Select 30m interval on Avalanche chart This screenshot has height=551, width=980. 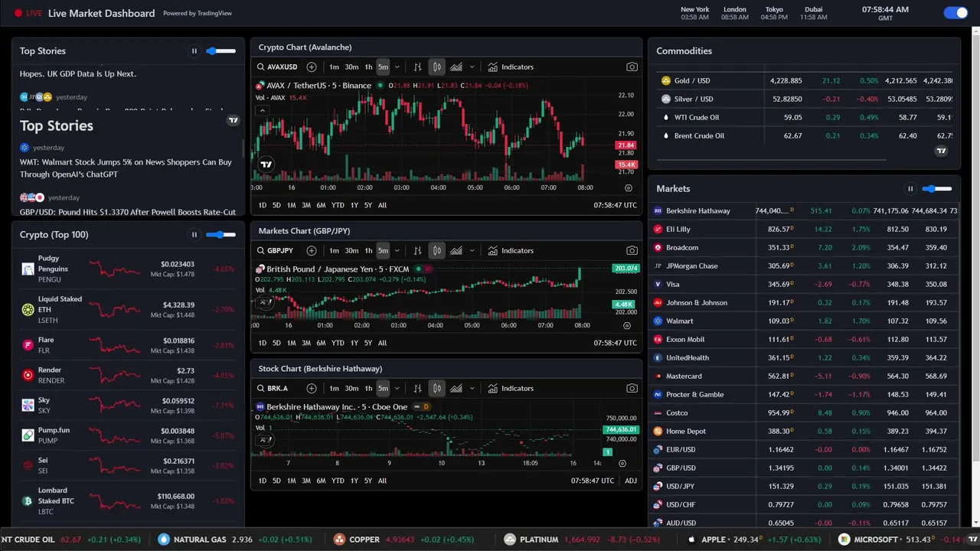(351, 67)
